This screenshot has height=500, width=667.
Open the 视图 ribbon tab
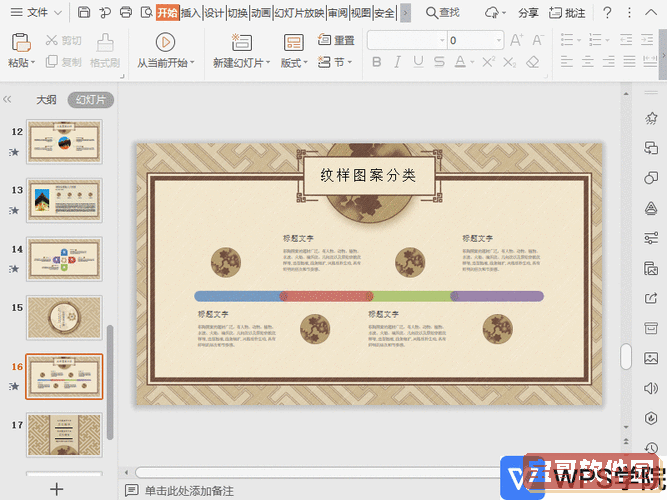pos(361,13)
